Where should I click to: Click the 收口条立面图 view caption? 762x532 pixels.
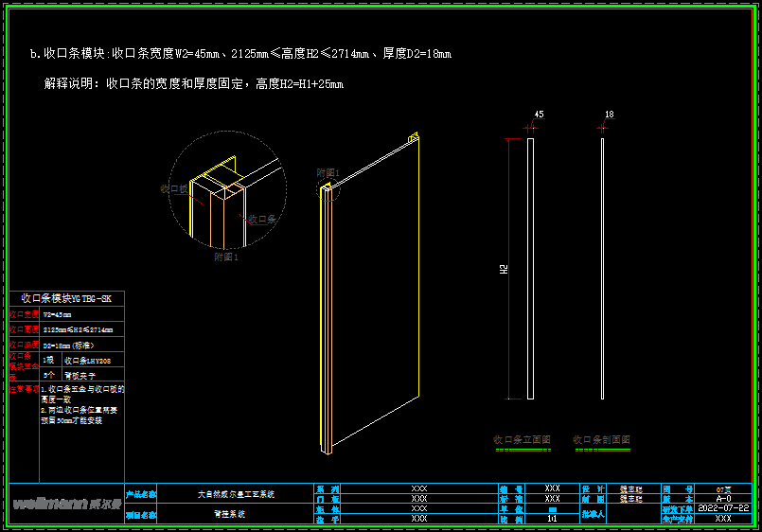(x=522, y=440)
